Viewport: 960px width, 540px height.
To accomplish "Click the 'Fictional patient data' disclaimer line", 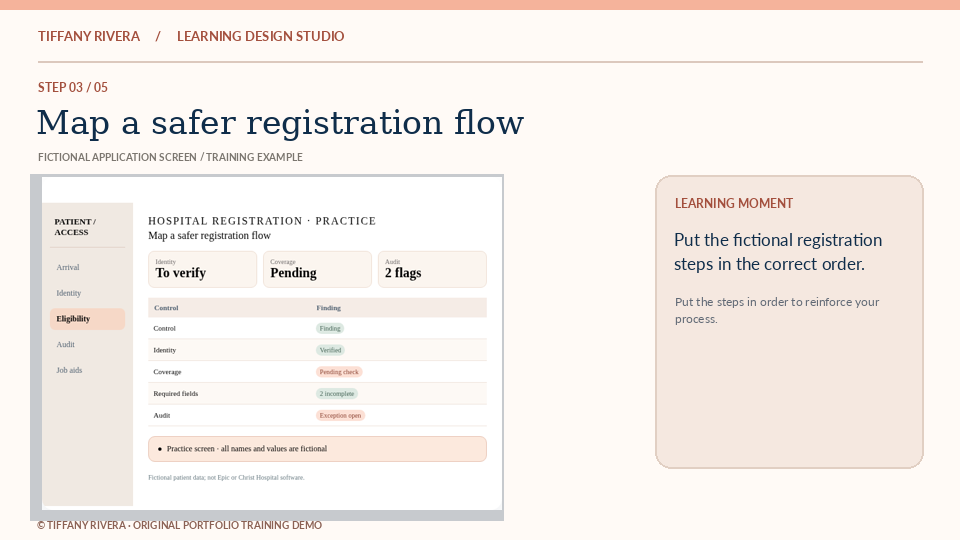I will [x=226, y=478].
